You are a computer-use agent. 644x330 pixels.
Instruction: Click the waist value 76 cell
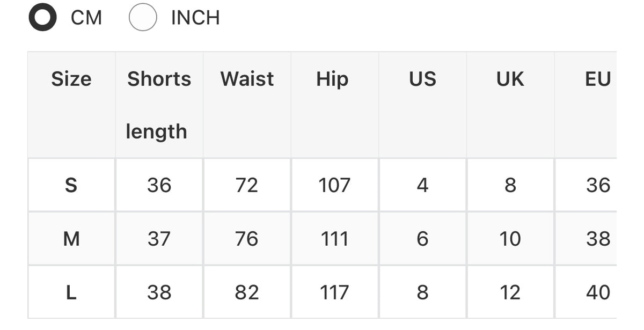tap(247, 238)
